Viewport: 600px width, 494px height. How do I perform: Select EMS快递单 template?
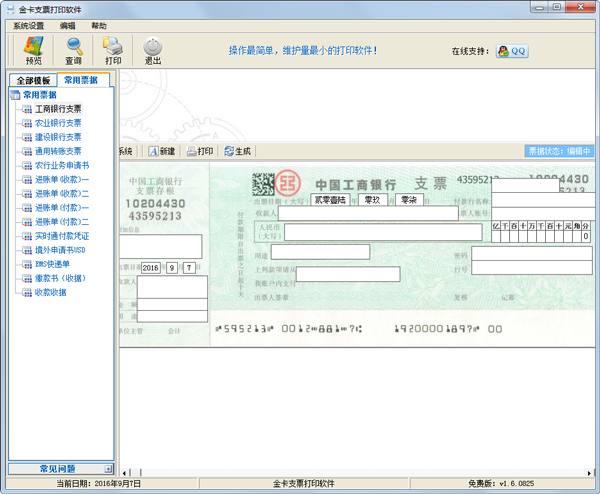point(52,264)
